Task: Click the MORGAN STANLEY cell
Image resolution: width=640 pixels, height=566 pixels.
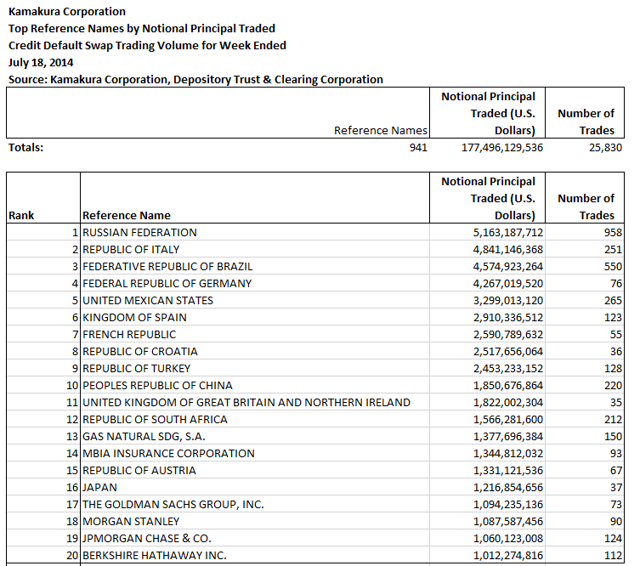Action: tap(255, 522)
